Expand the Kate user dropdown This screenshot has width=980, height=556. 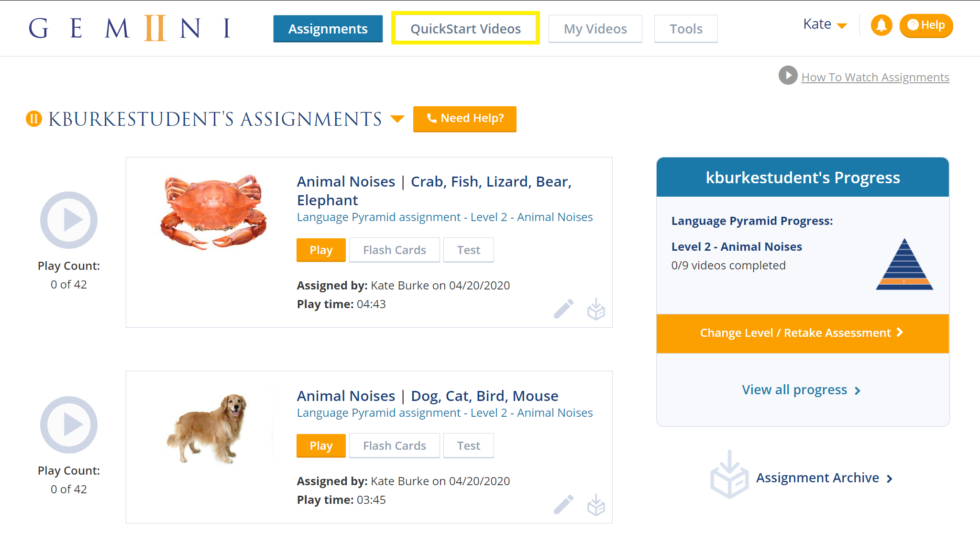pos(825,24)
